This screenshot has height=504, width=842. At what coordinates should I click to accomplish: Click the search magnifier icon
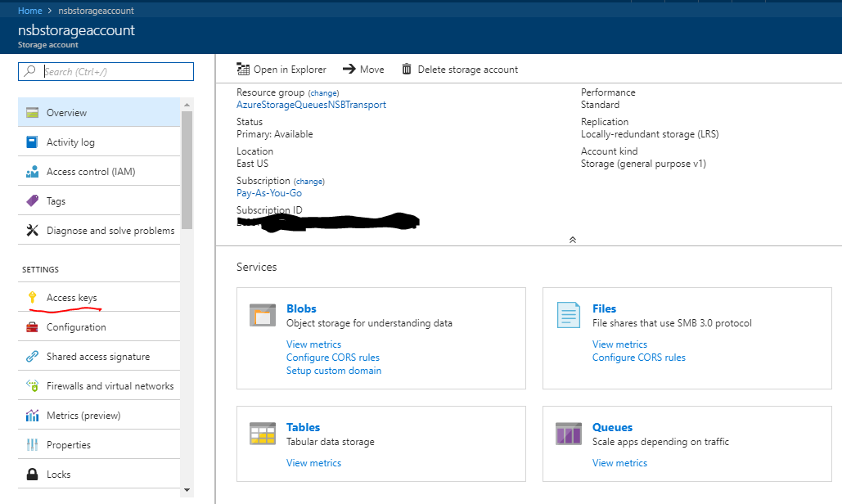coord(30,71)
